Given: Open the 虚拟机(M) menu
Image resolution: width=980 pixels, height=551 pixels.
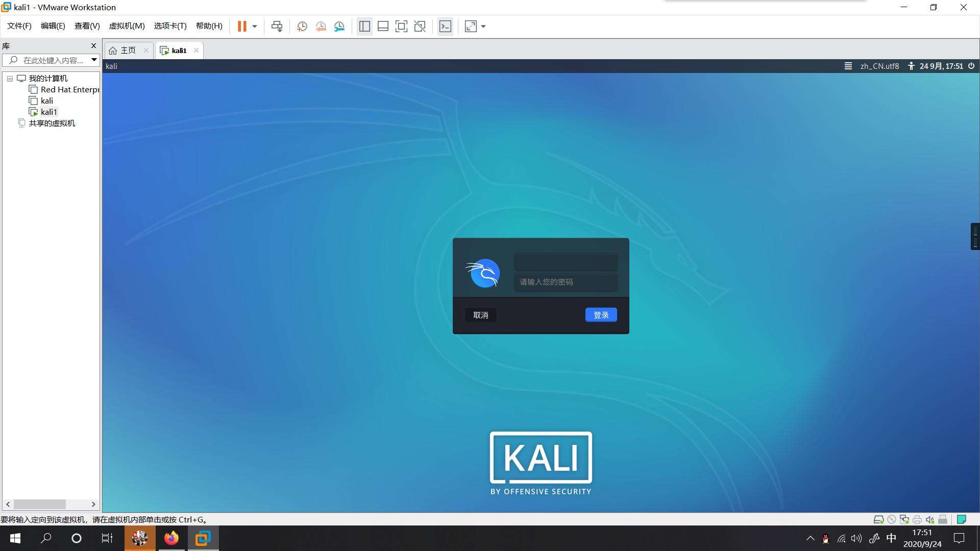Looking at the screenshot, I should [127, 26].
